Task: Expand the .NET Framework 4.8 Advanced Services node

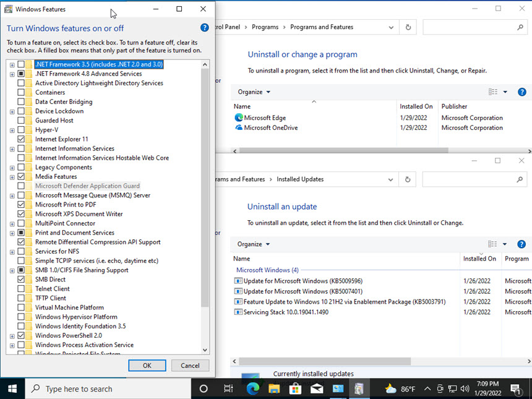Action: (12, 74)
